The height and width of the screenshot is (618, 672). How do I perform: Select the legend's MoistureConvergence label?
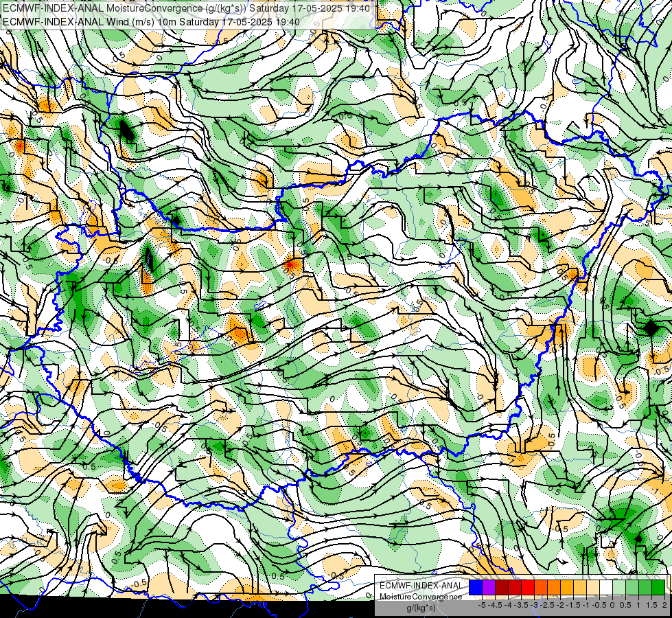[x=421, y=597]
